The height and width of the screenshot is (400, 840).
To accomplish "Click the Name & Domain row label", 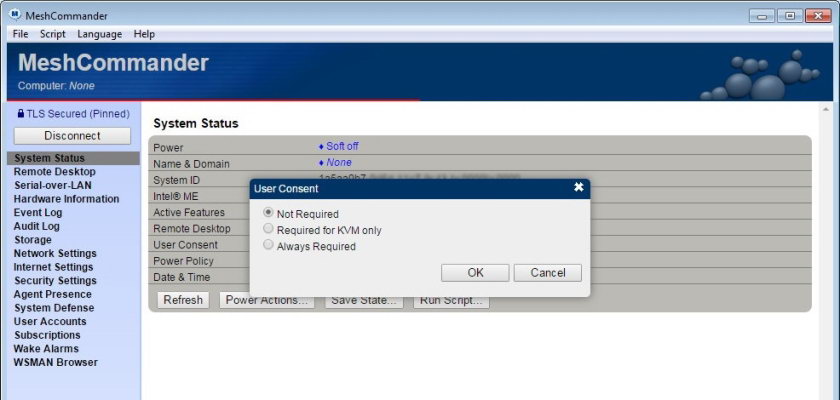I will (x=191, y=164).
